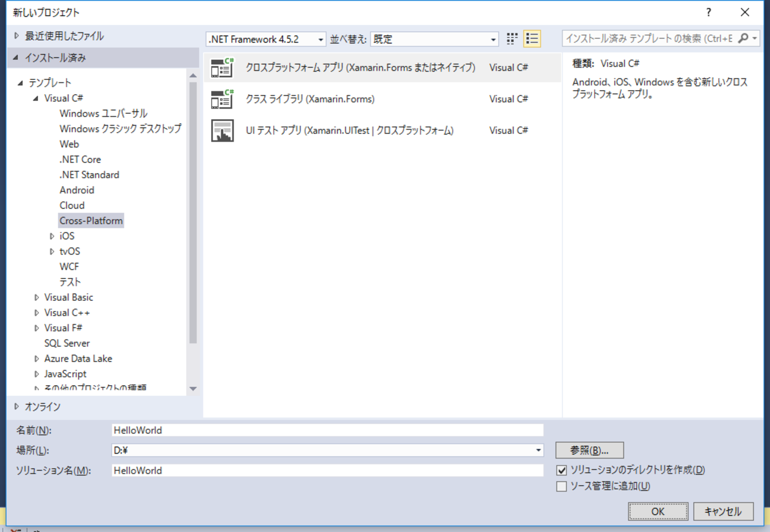Expand the オンライン section

[17, 407]
